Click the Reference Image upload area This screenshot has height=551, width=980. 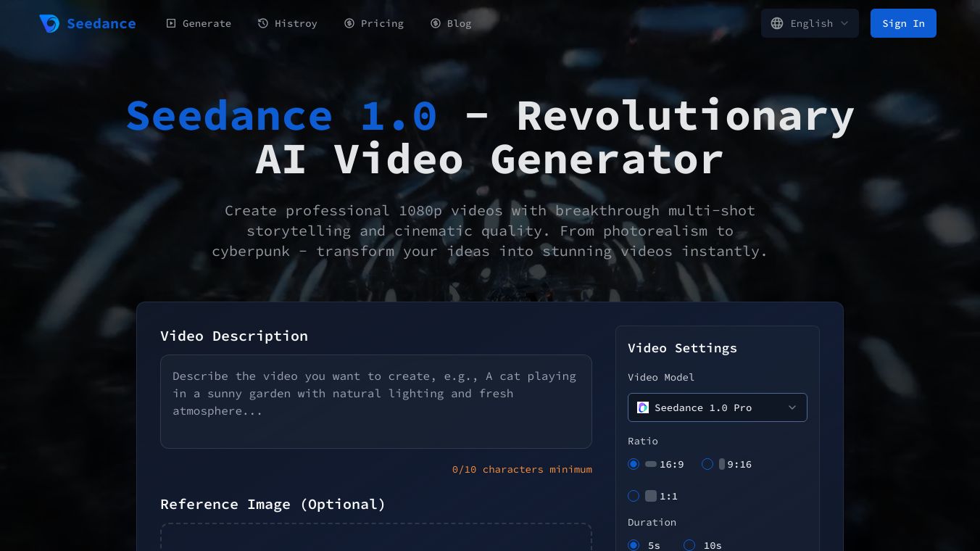click(x=376, y=537)
